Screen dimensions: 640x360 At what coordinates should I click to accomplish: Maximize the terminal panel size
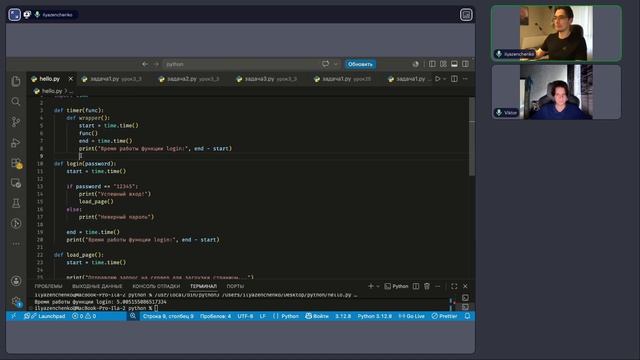click(454, 286)
